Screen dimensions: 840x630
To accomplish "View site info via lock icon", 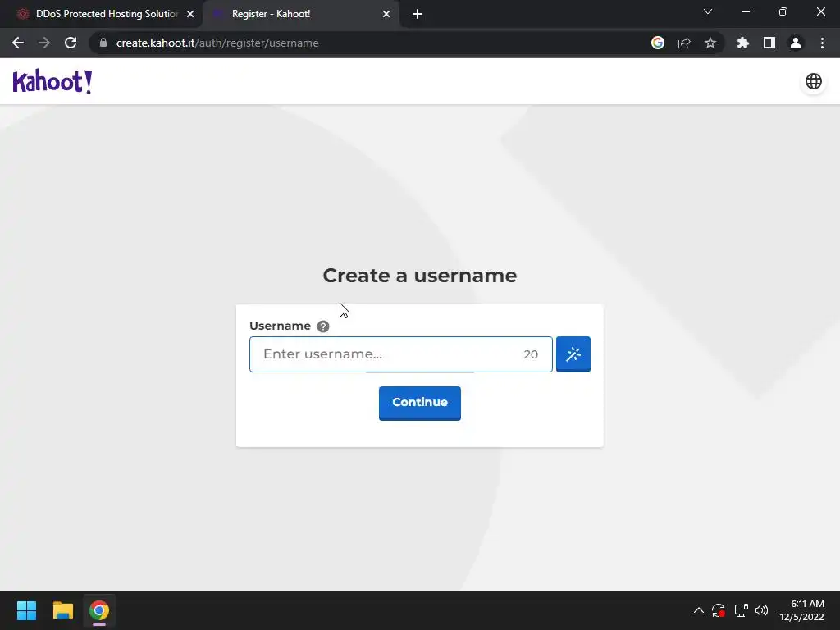I will tap(103, 43).
